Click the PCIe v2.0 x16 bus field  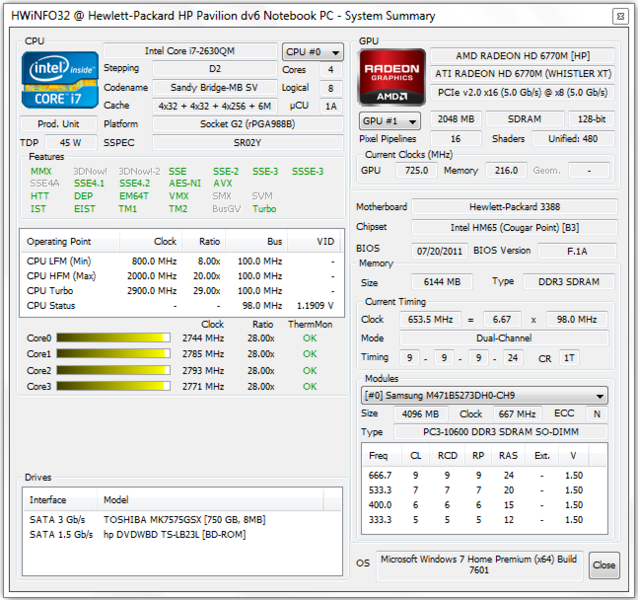point(522,92)
